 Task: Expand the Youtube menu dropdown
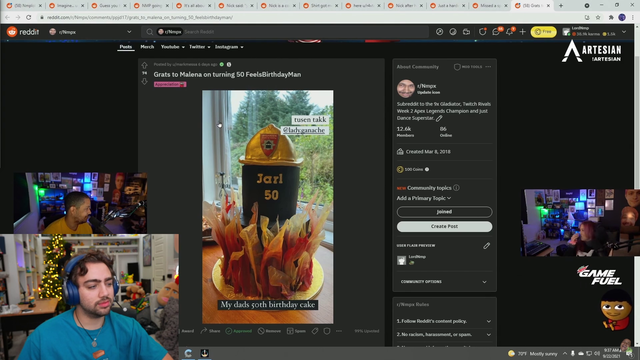coord(172,47)
